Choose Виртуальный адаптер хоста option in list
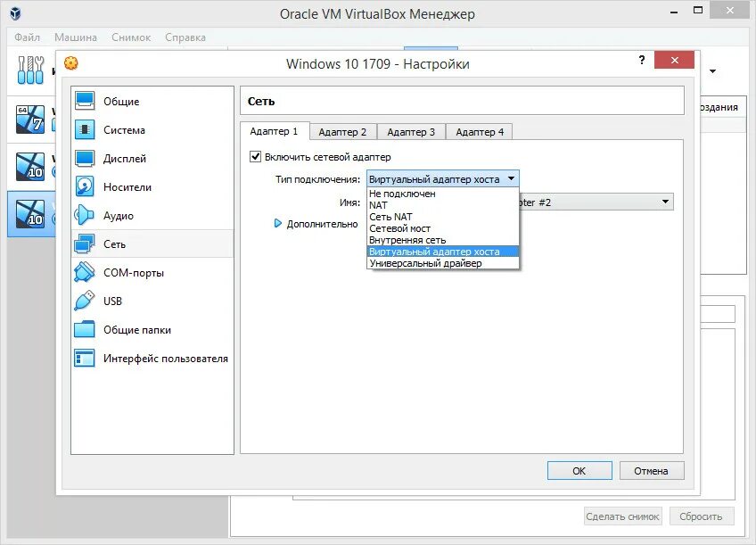 442,252
